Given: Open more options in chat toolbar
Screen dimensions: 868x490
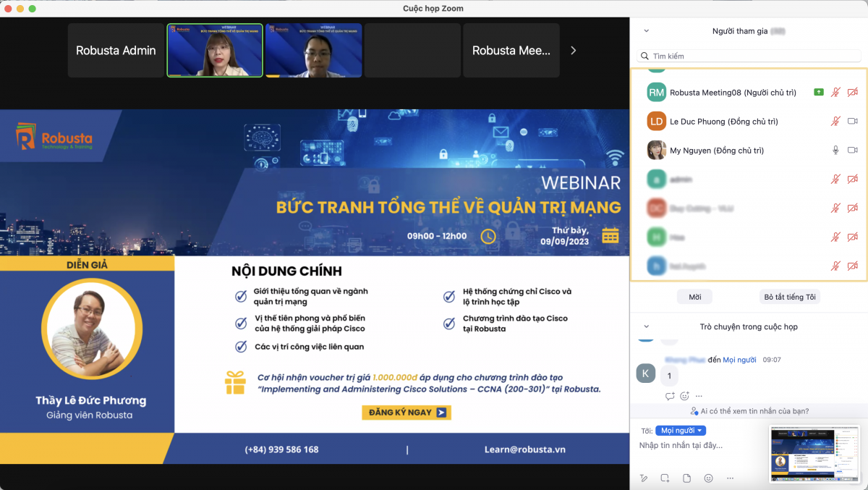Looking at the screenshot, I should (731, 478).
